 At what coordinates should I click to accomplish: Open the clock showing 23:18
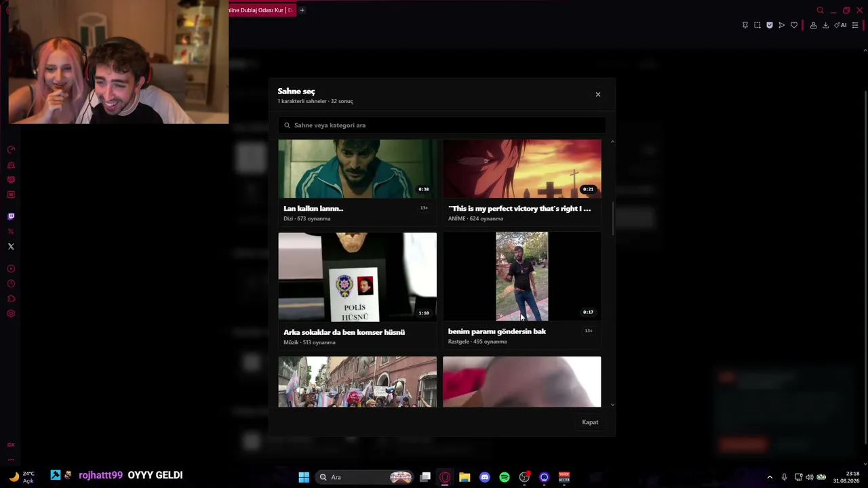click(x=847, y=477)
